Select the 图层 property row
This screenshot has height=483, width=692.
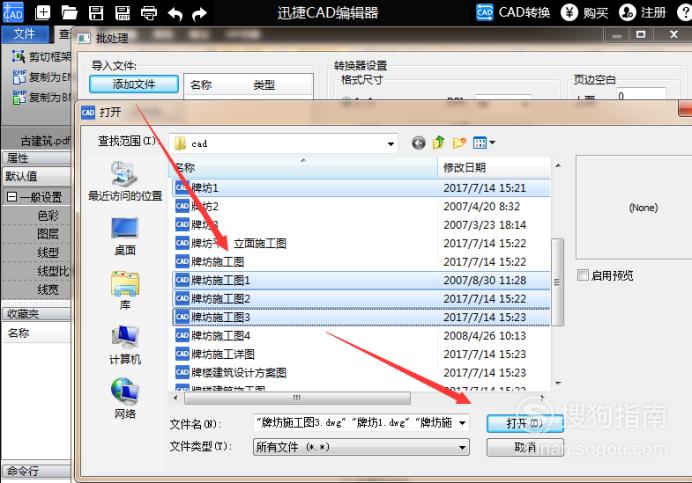(36, 234)
